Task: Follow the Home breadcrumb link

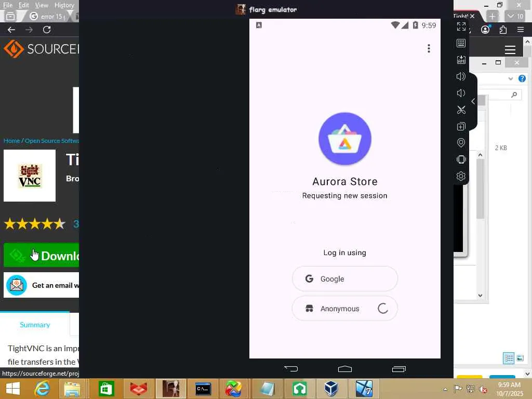Action: point(11,141)
